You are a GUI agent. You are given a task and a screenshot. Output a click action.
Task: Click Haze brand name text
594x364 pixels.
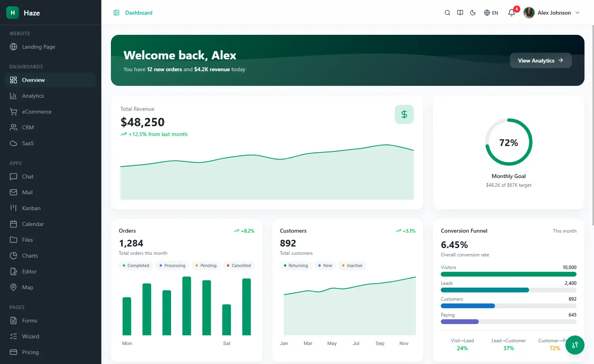coord(32,13)
